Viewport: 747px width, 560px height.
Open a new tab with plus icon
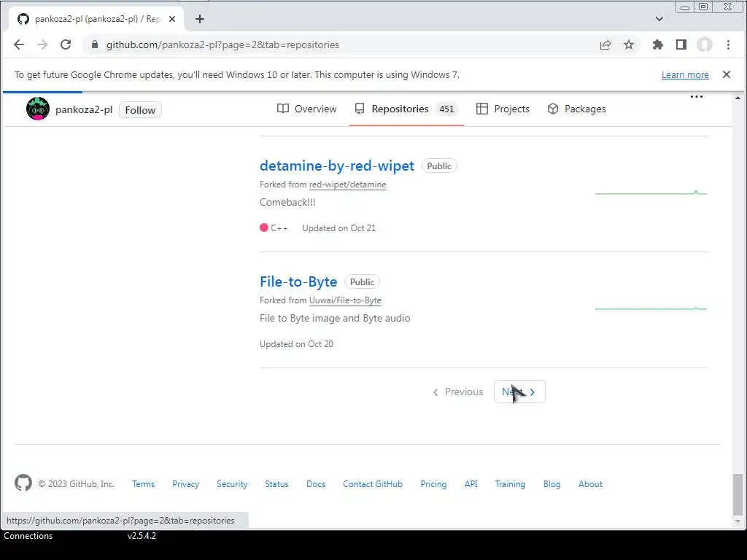point(200,19)
